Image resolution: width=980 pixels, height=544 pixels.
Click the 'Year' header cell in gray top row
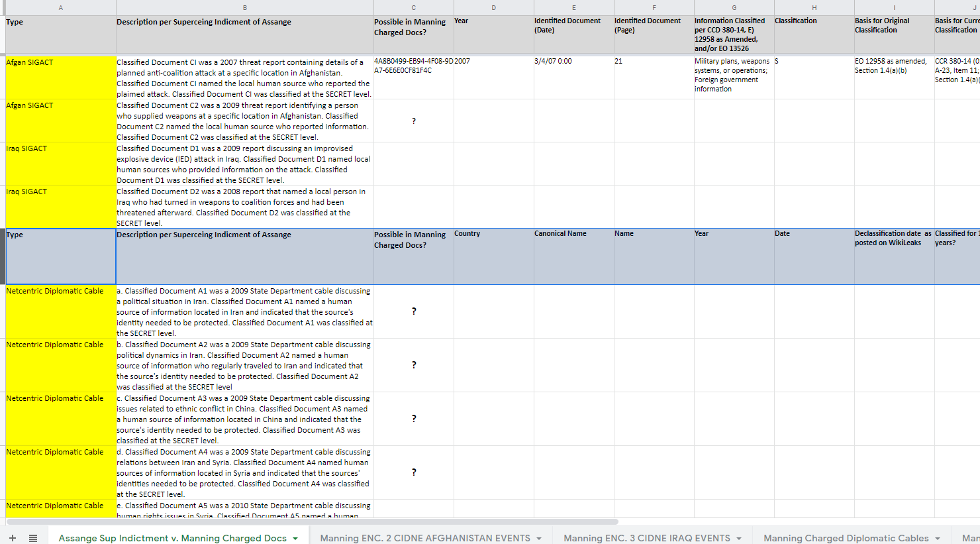pos(494,35)
